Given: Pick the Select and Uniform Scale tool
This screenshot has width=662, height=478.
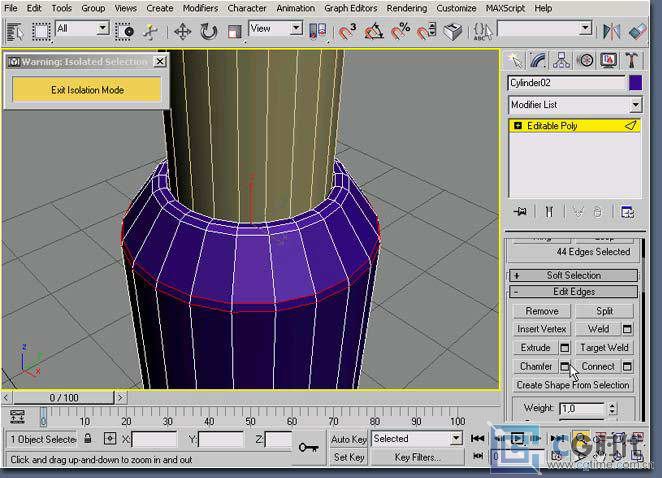Looking at the screenshot, I should point(234,32).
